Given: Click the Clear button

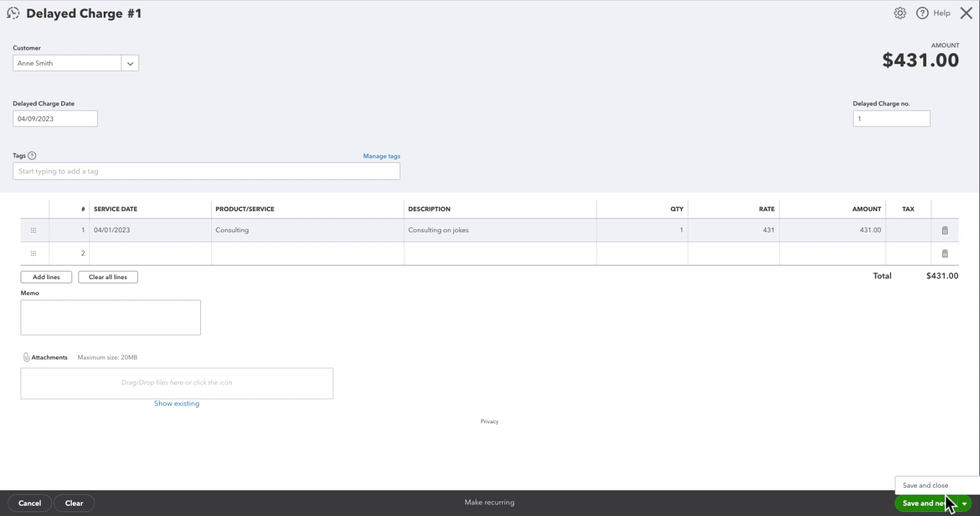Looking at the screenshot, I should (74, 503).
